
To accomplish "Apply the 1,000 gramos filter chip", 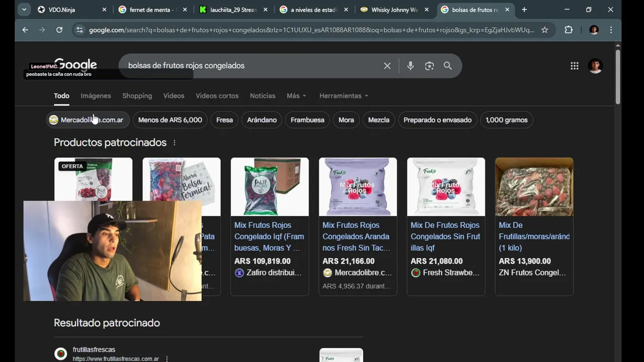I will point(507,120).
